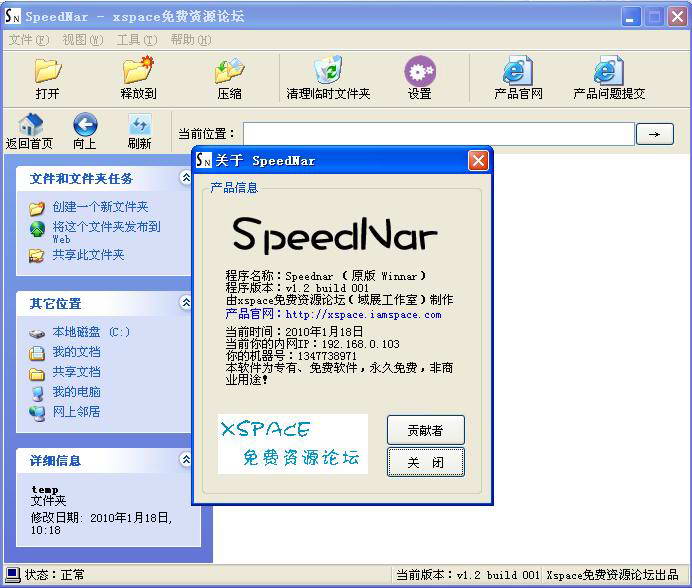692x588 pixels.
Task: Click the globe icon beside 将这个文件夹发布到 Web
Action: pyautogui.click(x=38, y=229)
